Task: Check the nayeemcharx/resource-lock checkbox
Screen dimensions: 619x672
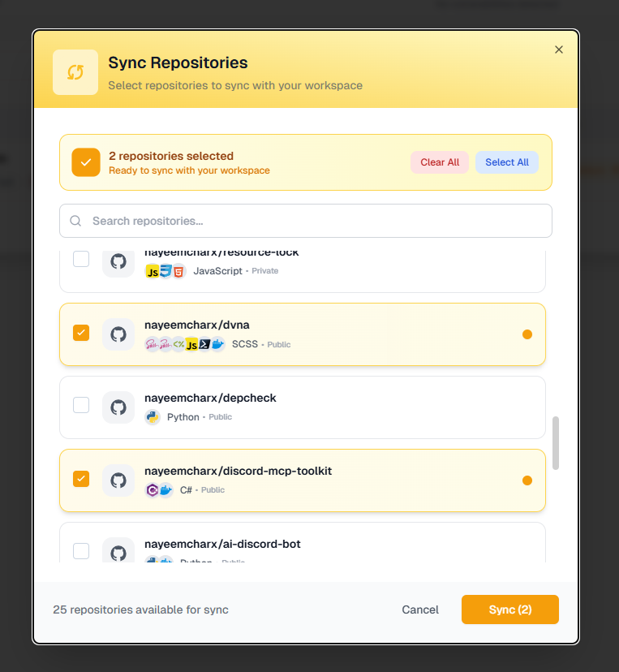Action: coord(80,258)
